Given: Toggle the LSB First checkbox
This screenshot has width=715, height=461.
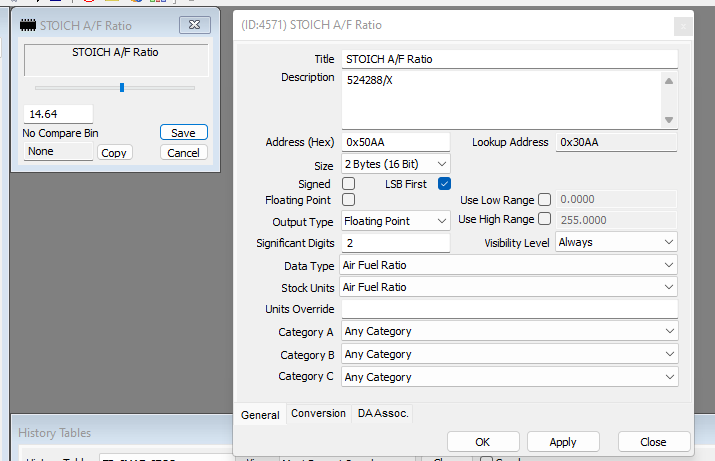Looking at the screenshot, I should (x=444, y=184).
